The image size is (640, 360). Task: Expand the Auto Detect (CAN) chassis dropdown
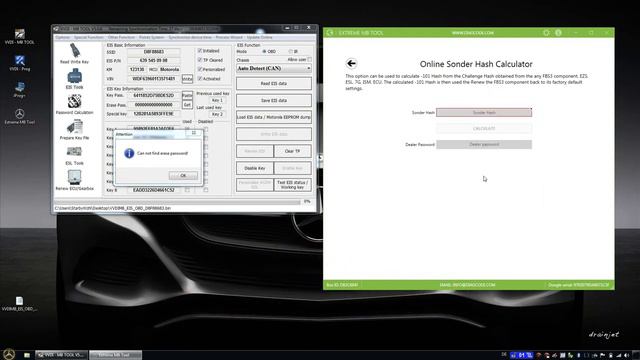point(308,68)
